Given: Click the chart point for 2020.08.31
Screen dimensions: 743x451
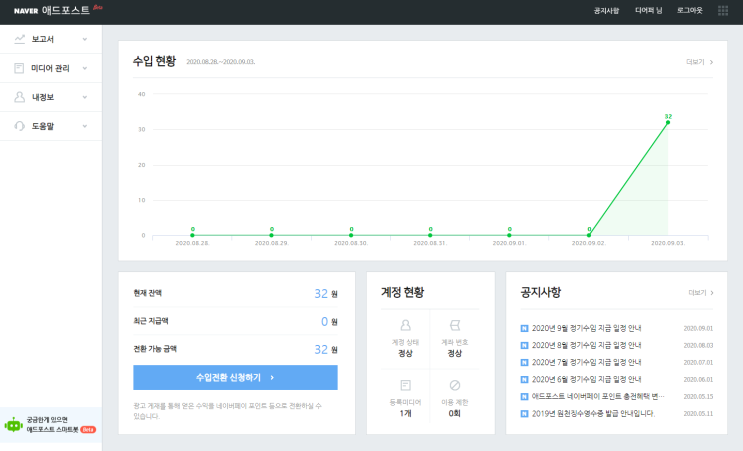Looking at the screenshot, I should [x=430, y=235].
